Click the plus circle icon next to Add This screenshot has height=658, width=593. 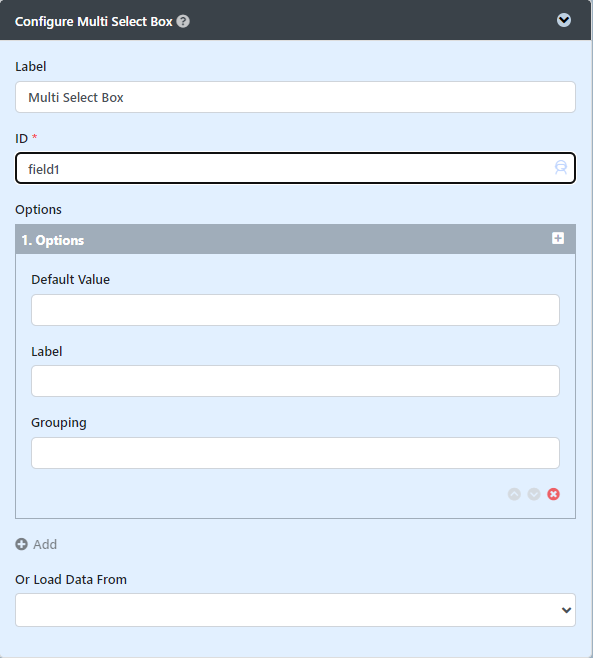21,544
